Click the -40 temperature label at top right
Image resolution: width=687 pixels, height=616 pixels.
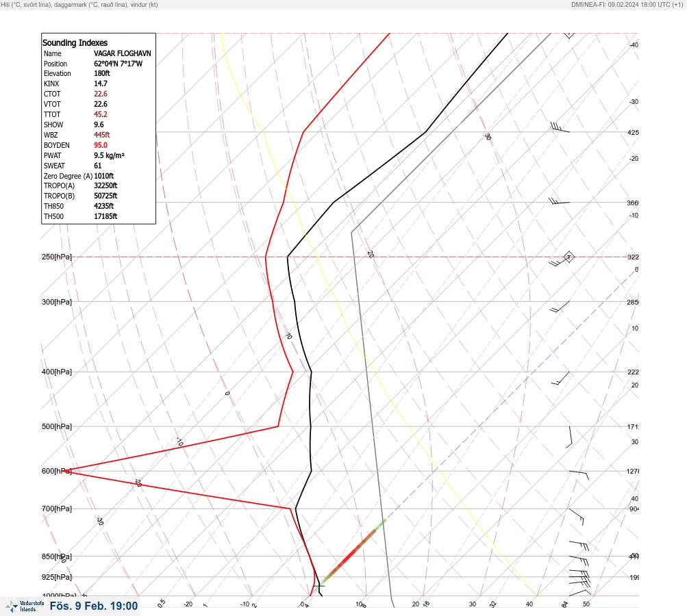pos(634,44)
